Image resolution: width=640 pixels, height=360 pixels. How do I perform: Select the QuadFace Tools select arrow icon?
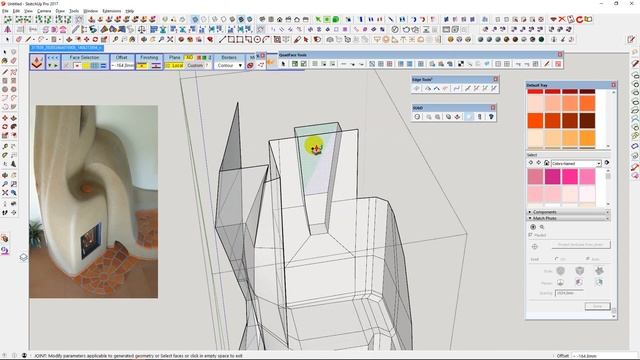(283, 64)
